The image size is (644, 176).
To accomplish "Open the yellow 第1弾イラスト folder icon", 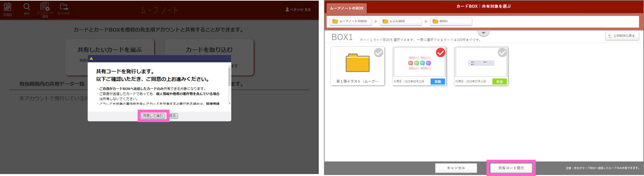I will tap(357, 63).
